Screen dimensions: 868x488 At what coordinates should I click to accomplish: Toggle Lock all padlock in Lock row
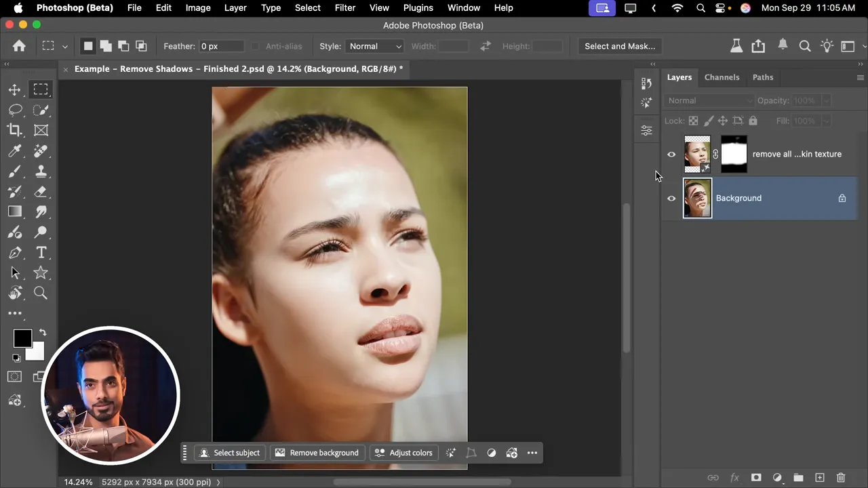[x=753, y=121]
